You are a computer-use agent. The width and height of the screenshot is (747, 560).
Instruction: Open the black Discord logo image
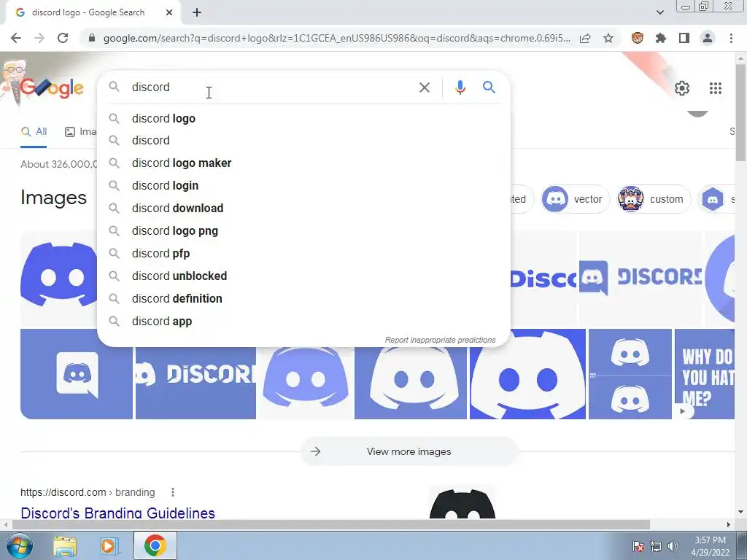(x=462, y=502)
